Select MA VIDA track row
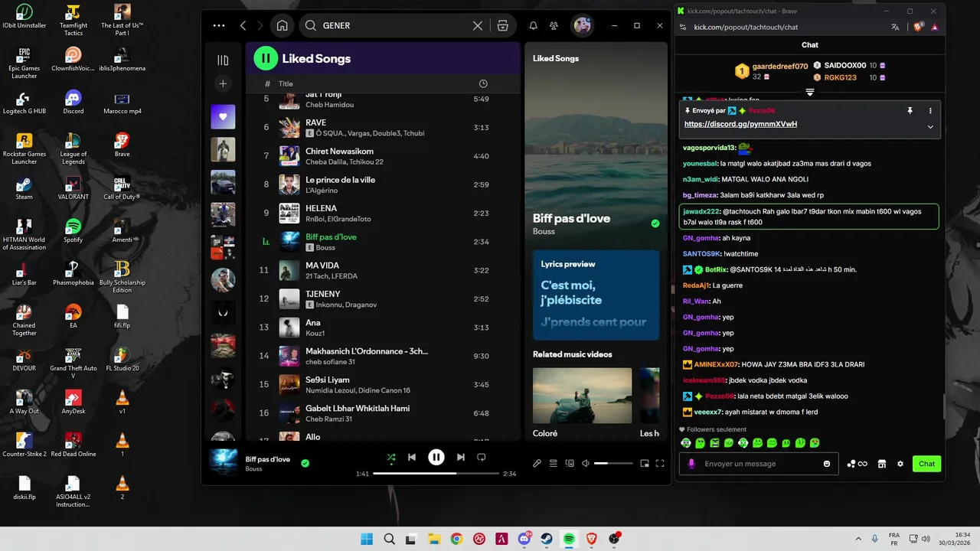 (x=383, y=270)
